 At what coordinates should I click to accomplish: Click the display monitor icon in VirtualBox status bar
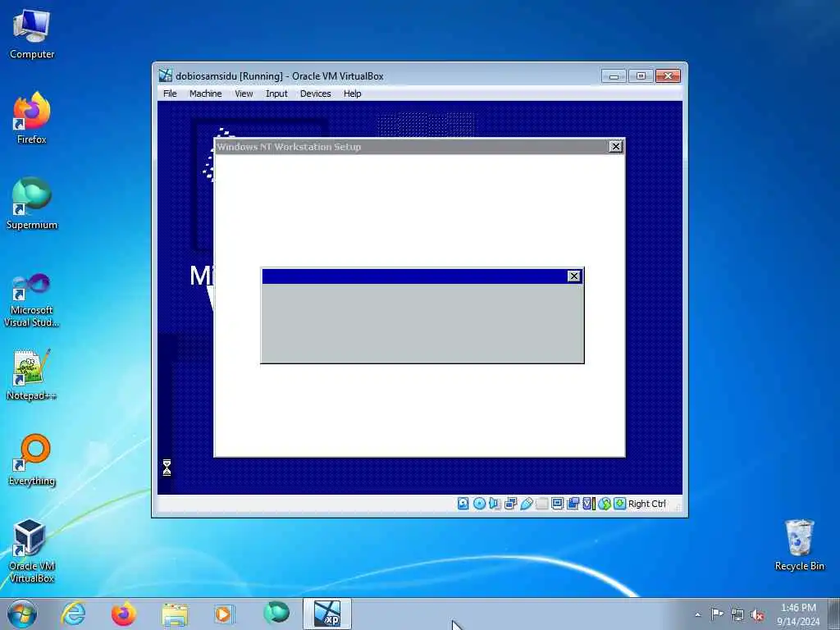point(557,504)
